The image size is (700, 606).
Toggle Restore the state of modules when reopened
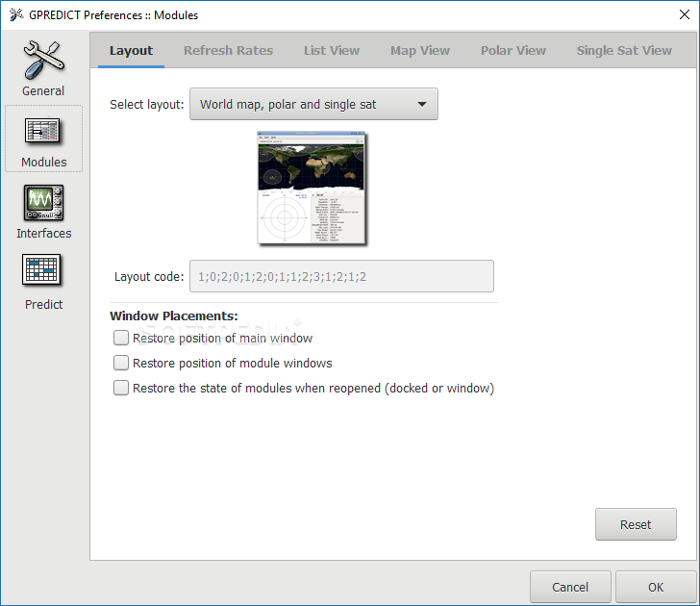tap(121, 388)
